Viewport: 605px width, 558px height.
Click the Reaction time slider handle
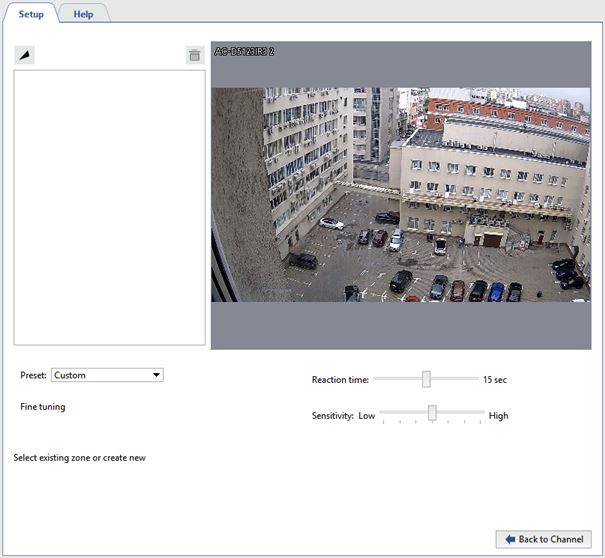click(426, 379)
